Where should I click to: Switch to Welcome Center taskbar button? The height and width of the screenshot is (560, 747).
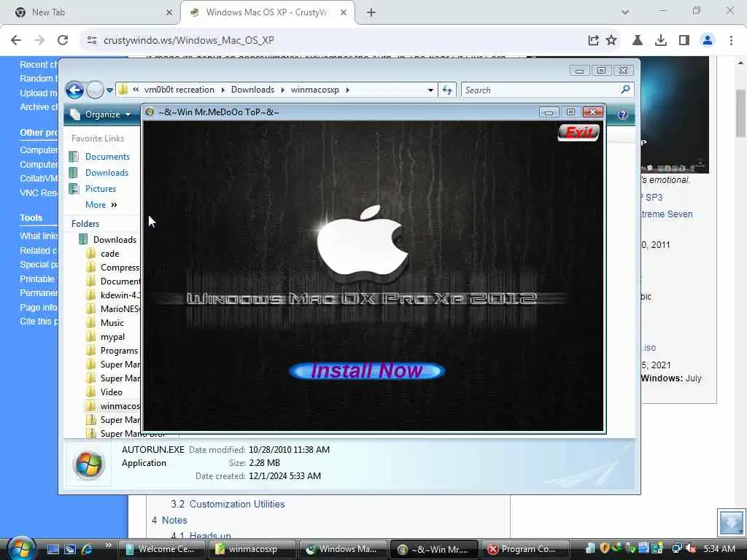161,550
